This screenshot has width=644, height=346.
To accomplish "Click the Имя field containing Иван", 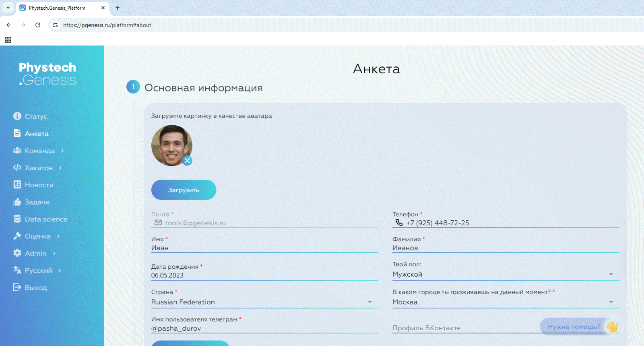I will click(264, 248).
